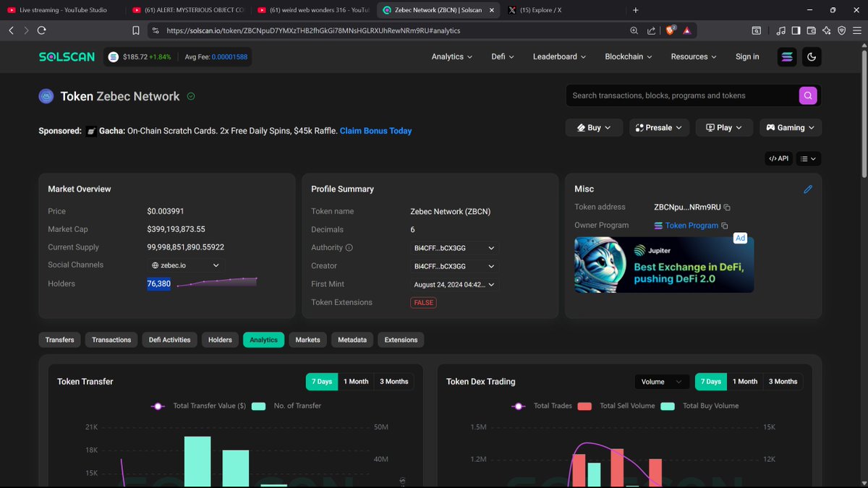Select 7 Days for Token Dex Trading chart
This screenshot has width=868, height=488.
coord(711,381)
